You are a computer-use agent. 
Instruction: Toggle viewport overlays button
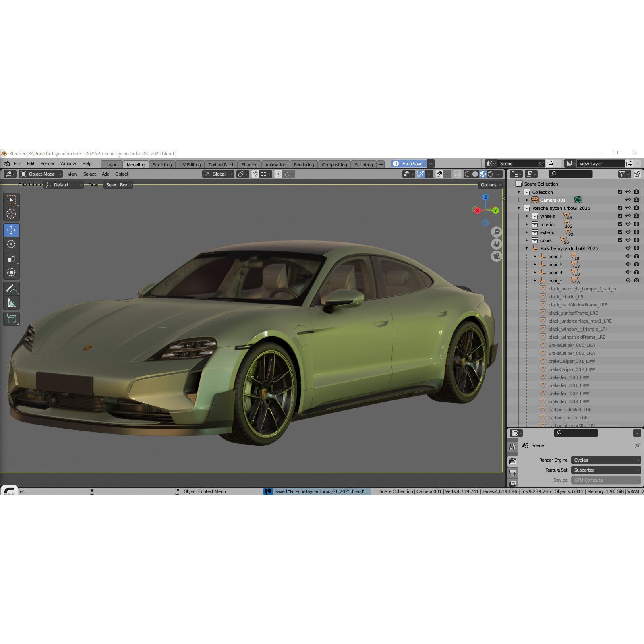click(x=439, y=174)
